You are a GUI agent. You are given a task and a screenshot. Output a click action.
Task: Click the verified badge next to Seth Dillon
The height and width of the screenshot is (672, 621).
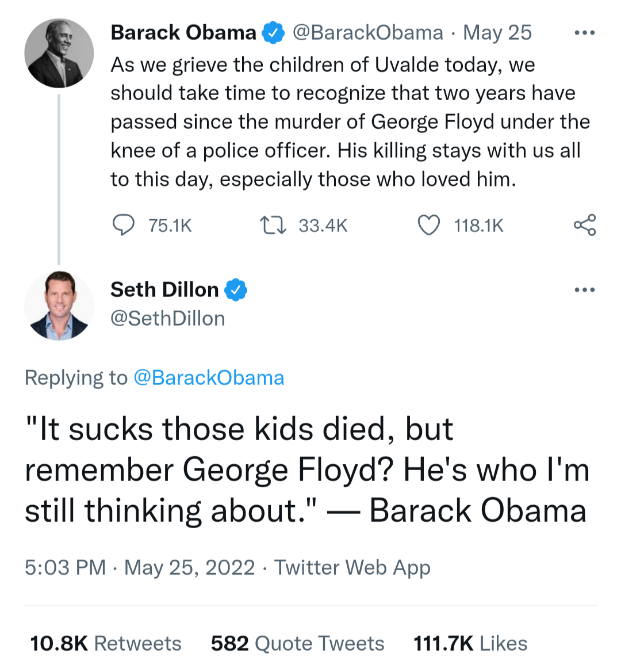[x=236, y=289]
